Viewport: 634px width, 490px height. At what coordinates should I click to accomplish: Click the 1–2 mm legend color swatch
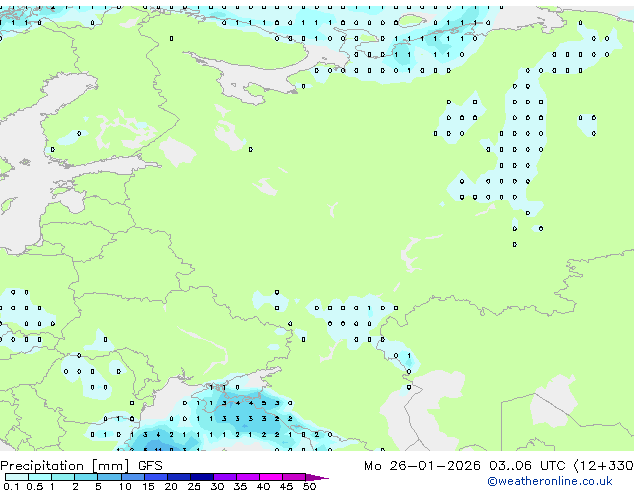[63, 477]
